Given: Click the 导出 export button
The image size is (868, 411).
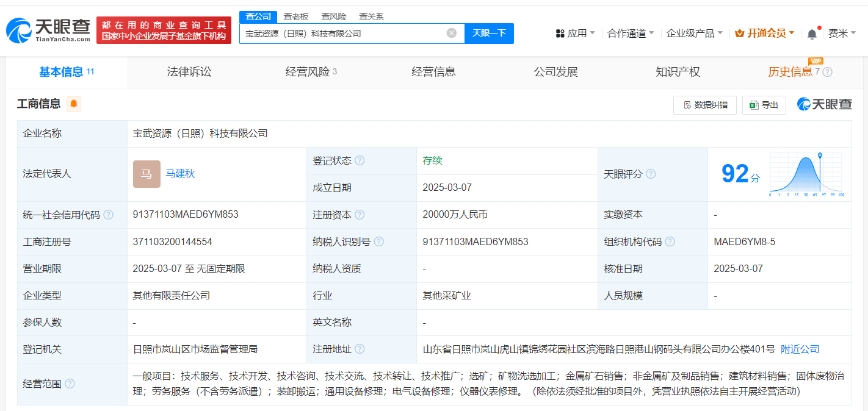Looking at the screenshot, I should tap(764, 105).
